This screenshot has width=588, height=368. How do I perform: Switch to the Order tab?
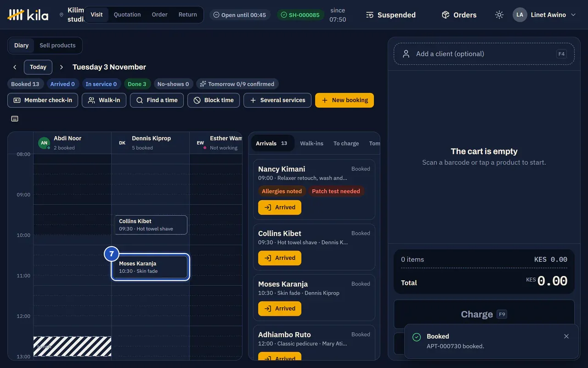pos(160,15)
